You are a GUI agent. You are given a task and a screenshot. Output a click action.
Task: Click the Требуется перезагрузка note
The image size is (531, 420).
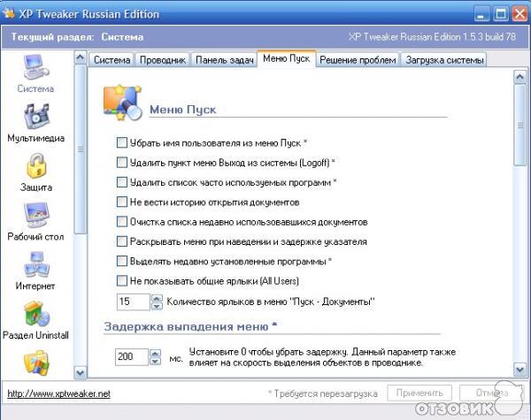coord(323,393)
